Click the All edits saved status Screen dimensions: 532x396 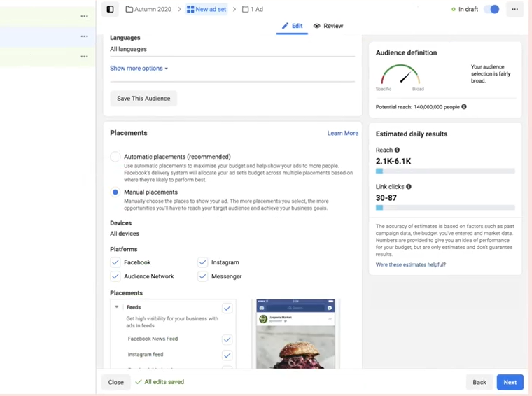(160, 382)
